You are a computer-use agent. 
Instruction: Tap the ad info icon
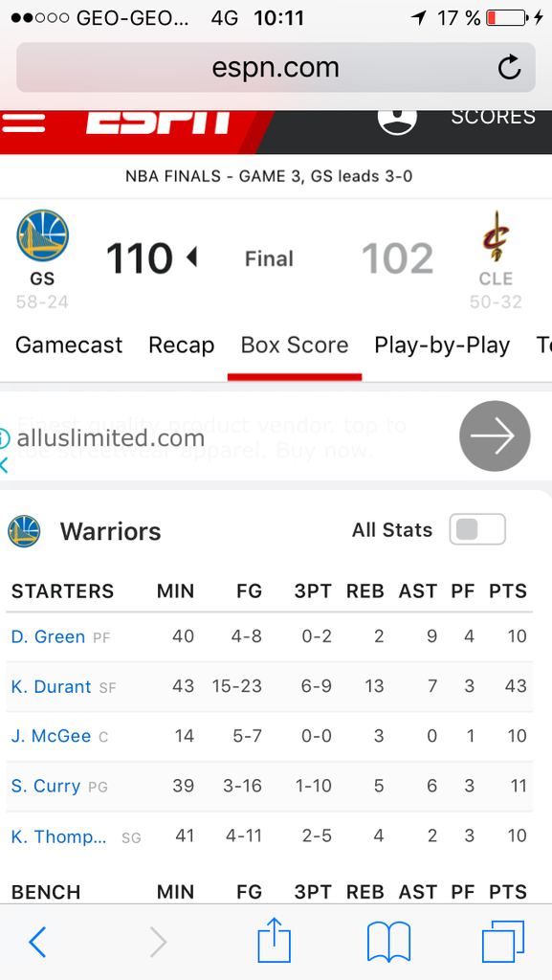click(5, 438)
